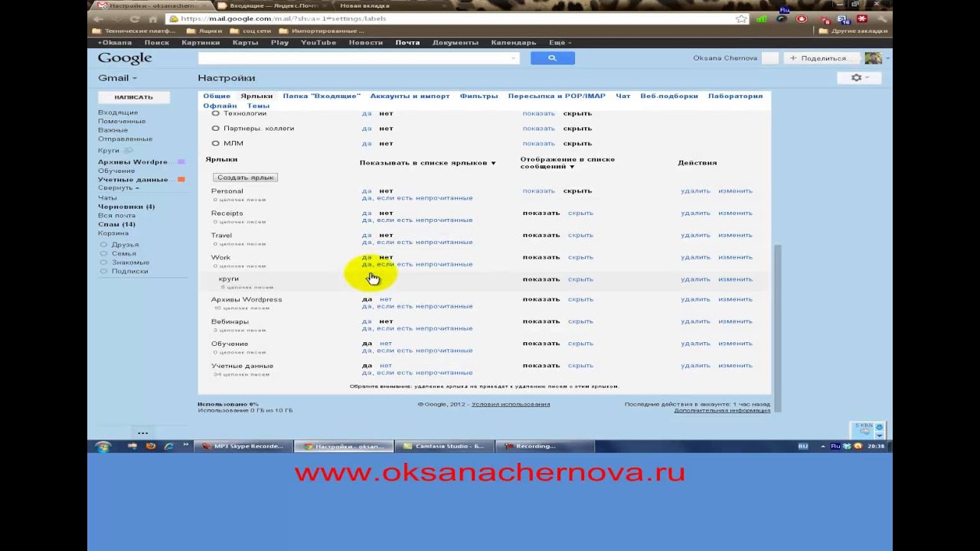
Task: Open Учетные данные orange color swatch
Action: (181, 180)
